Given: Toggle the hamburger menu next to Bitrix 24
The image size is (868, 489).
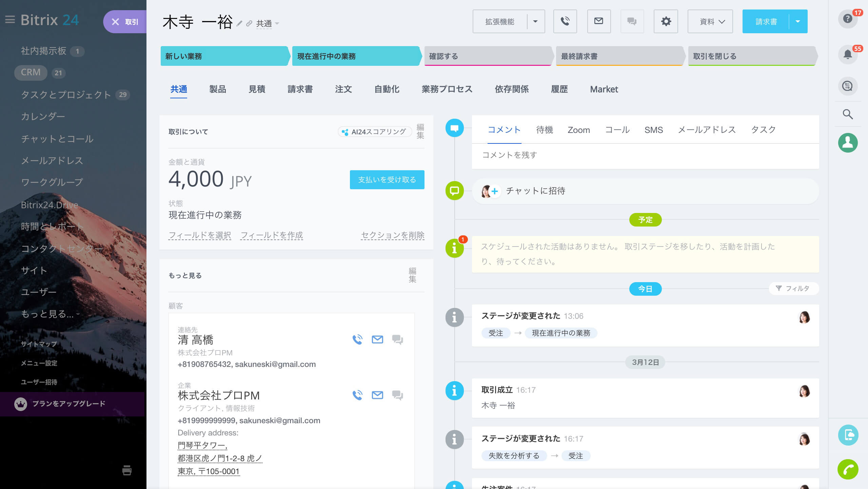Looking at the screenshot, I should (10, 20).
